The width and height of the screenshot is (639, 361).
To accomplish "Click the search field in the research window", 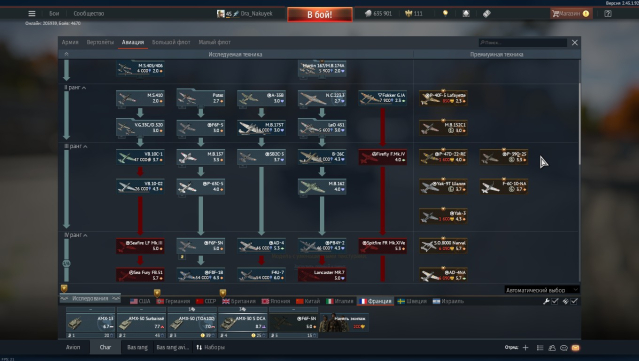I will point(522,42).
